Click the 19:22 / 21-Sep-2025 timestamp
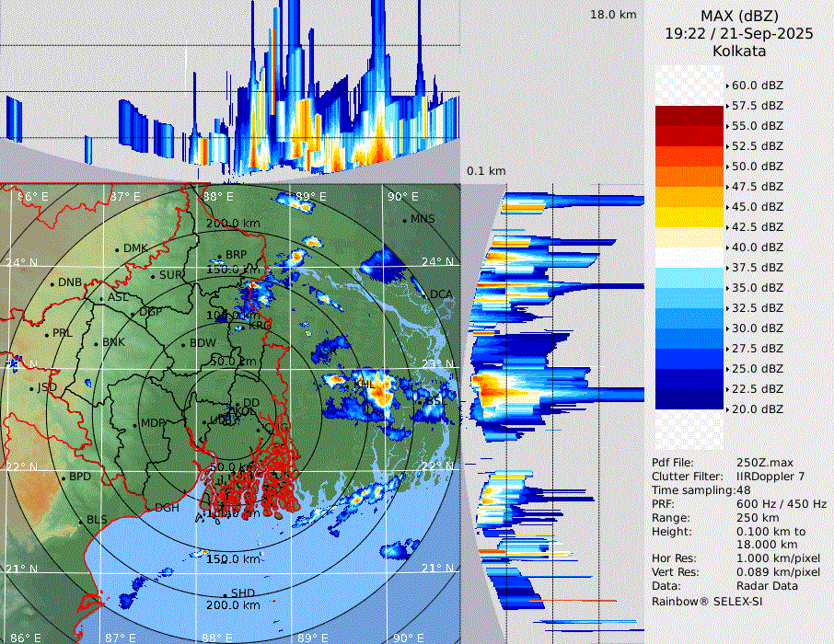 pos(738,33)
